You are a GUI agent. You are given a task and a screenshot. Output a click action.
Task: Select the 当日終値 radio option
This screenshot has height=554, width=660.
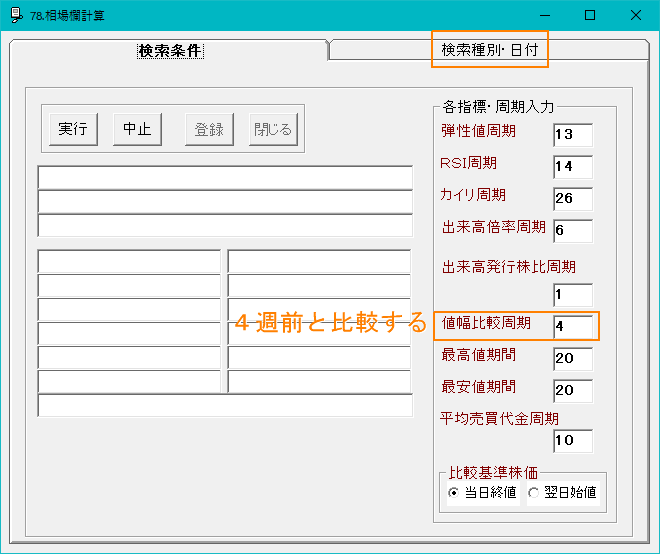(x=454, y=493)
